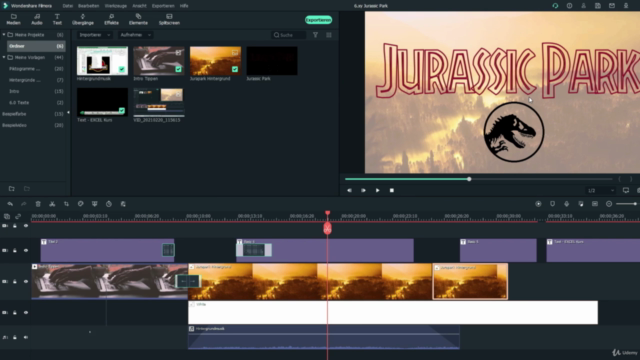Switch to the Übergänge tab

[83, 19]
